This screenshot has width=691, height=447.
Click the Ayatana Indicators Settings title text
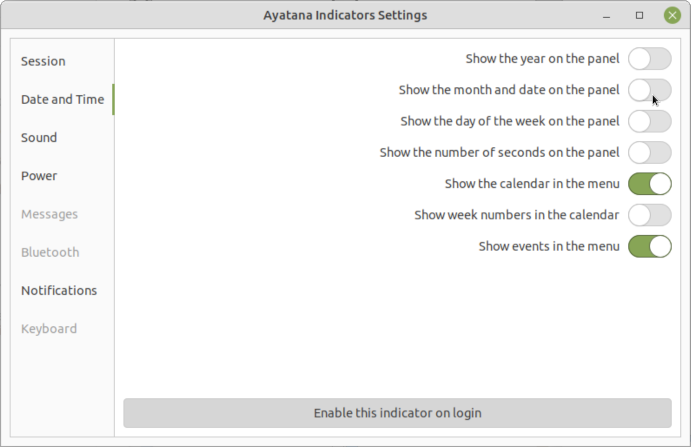pyautogui.click(x=345, y=15)
